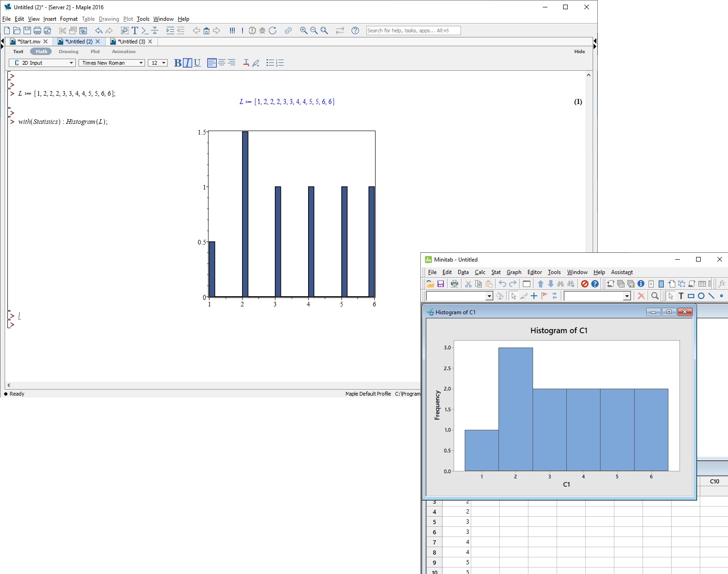The image size is (728, 574).
Task: Toggle bold formatting in Maple
Action: coord(178,63)
